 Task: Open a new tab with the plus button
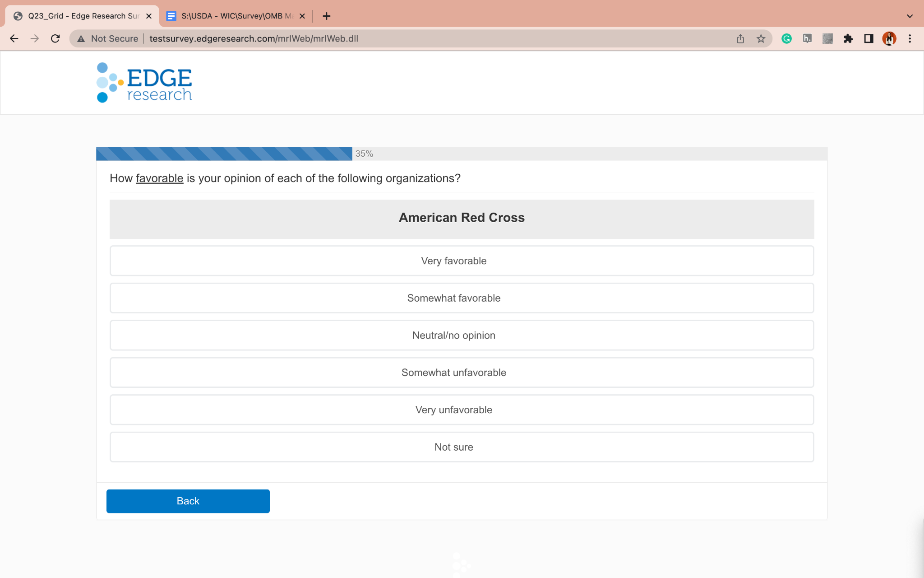coord(327,16)
